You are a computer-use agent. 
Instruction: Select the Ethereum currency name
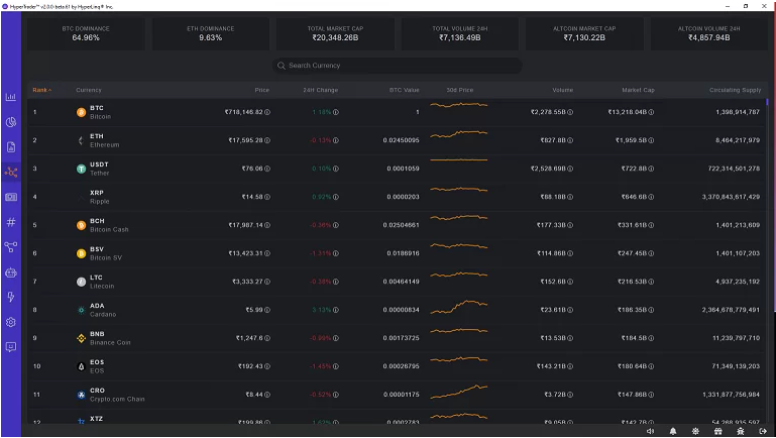click(x=104, y=145)
